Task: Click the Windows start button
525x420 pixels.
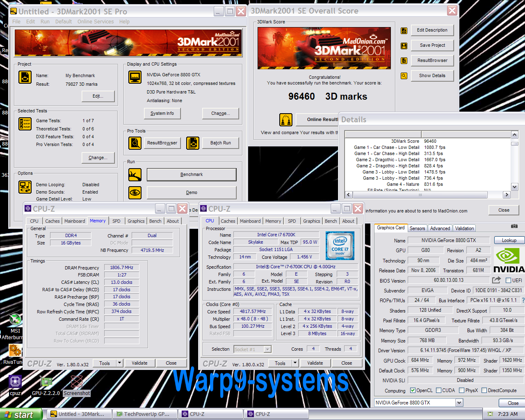Action: (21, 414)
